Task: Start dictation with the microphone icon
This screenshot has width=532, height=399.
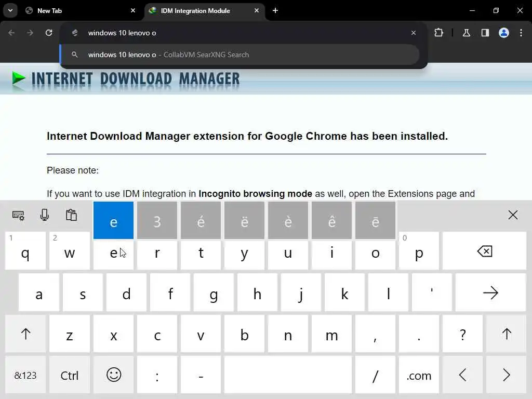Action: pos(45,215)
